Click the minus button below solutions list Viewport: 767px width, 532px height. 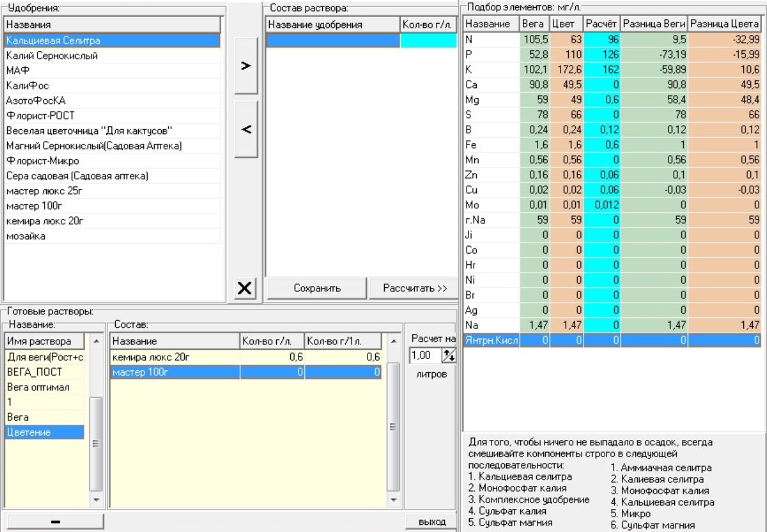click(x=55, y=522)
